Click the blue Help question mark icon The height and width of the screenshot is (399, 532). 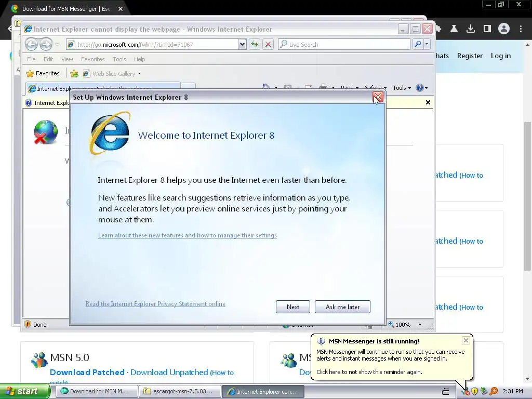click(420, 87)
